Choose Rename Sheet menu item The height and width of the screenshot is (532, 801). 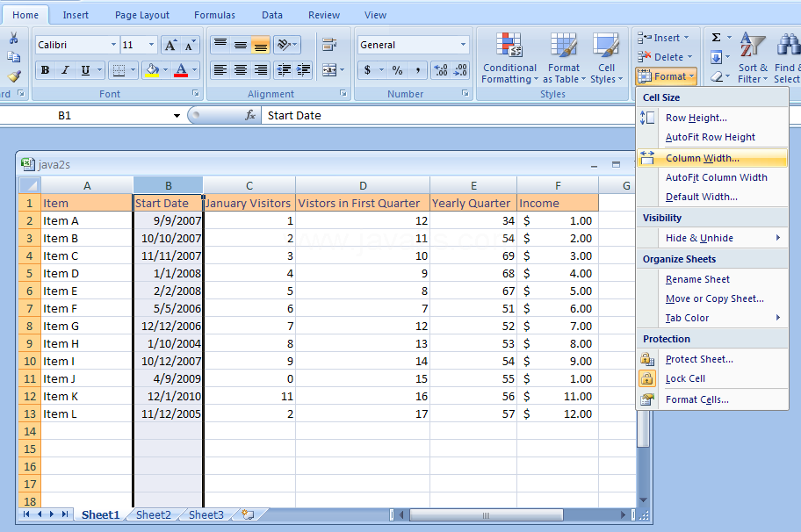click(711, 279)
